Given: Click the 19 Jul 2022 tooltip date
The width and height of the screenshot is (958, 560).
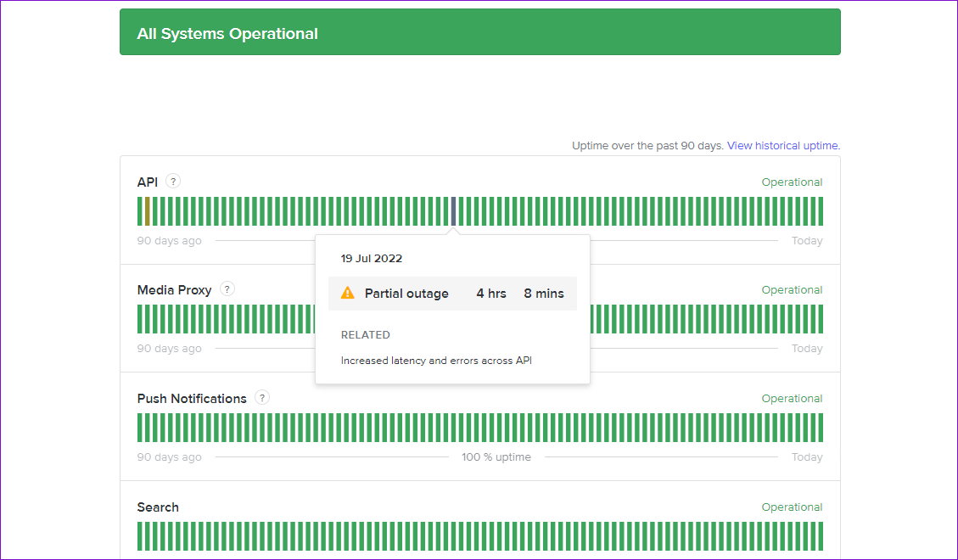Looking at the screenshot, I should (x=372, y=258).
